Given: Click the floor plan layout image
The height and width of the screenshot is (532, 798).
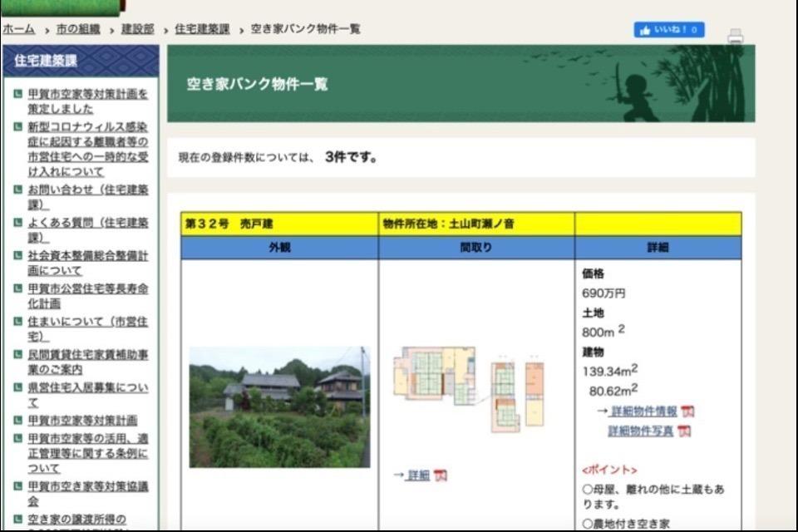Looking at the screenshot, I should pos(470,388).
